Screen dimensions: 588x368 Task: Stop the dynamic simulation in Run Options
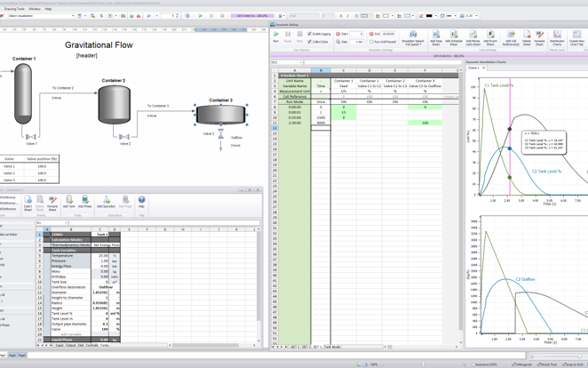pos(299,36)
